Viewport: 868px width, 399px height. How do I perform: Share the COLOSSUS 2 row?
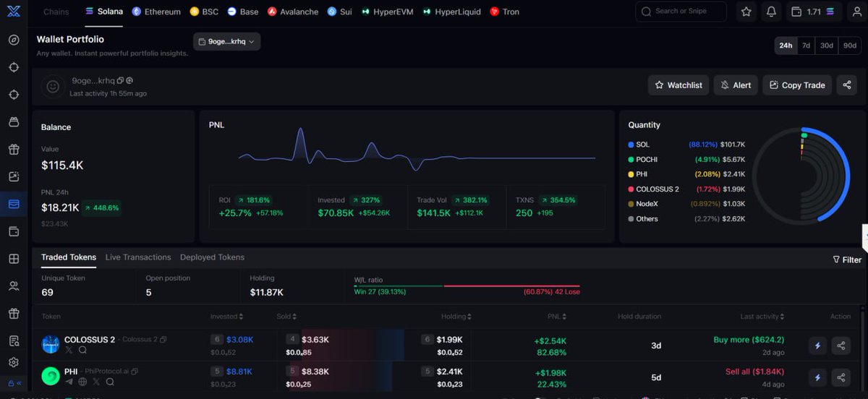pyautogui.click(x=841, y=346)
